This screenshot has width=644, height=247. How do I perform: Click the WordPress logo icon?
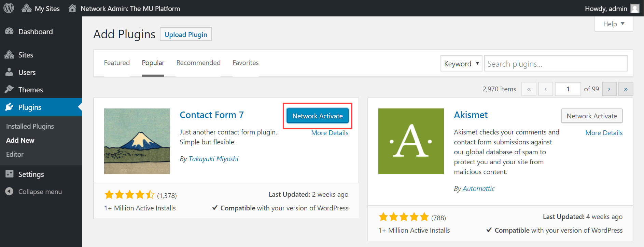pyautogui.click(x=9, y=8)
